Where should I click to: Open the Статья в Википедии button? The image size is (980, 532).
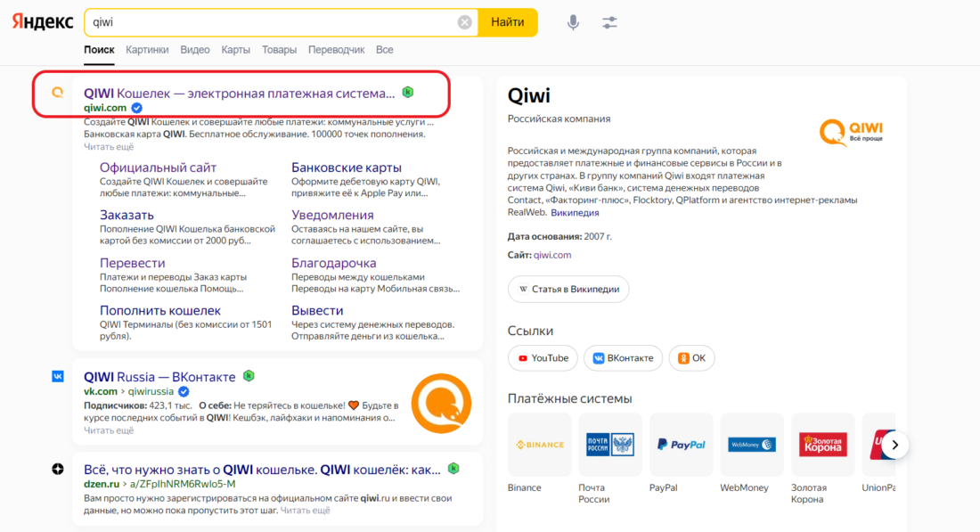[x=568, y=290]
